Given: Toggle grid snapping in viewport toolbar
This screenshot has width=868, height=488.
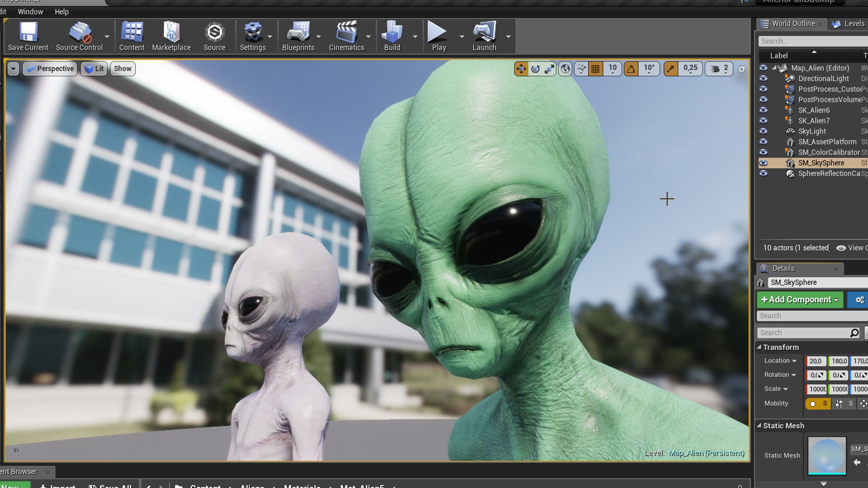Looking at the screenshot, I should click(x=595, y=69).
